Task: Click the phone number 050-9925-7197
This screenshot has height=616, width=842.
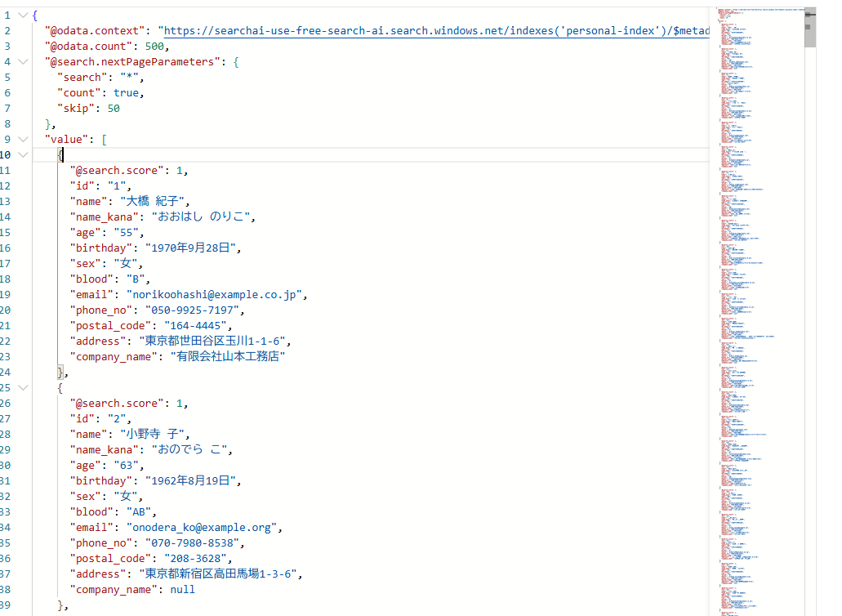Action: tap(194, 310)
